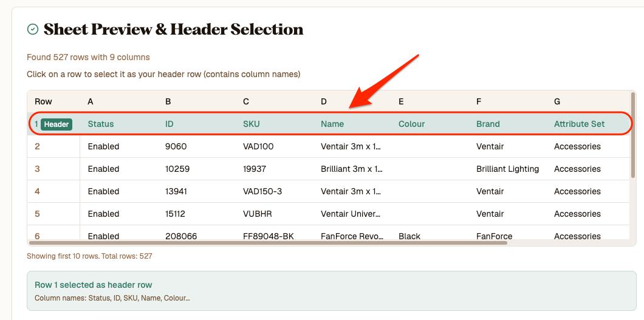Click the SKU cell VAD100
The width and height of the screenshot is (644, 320).
coord(258,146)
